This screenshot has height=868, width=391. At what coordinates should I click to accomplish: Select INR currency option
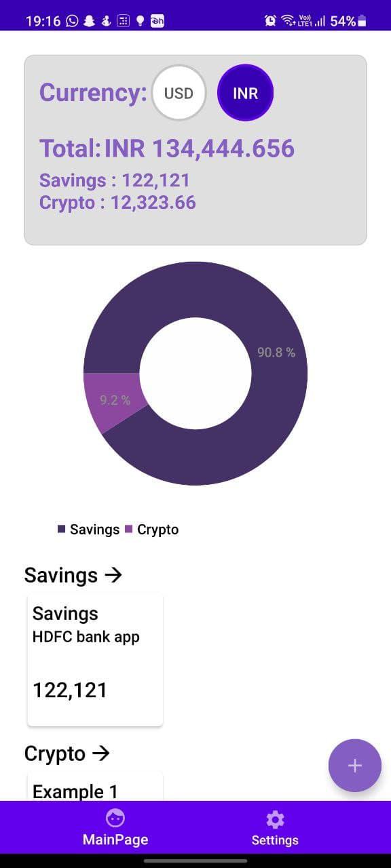pyautogui.click(x=245, y=93)
